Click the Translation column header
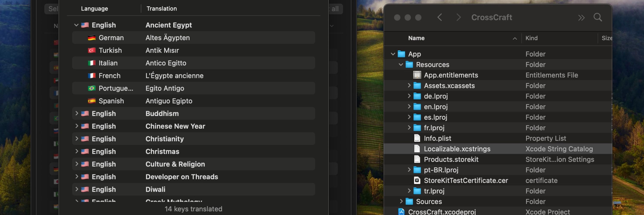The width and height of the screenshot is (644, 215). [161, 9]
